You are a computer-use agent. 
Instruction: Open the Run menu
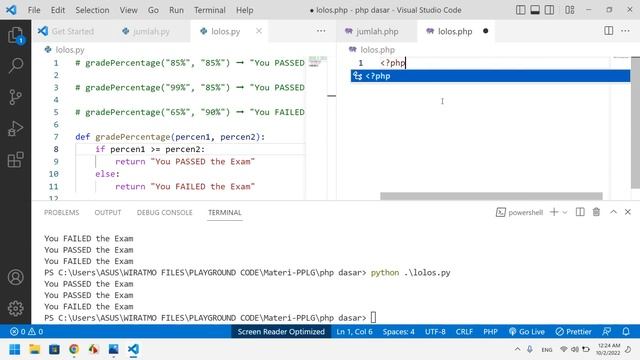coord(176,10)
